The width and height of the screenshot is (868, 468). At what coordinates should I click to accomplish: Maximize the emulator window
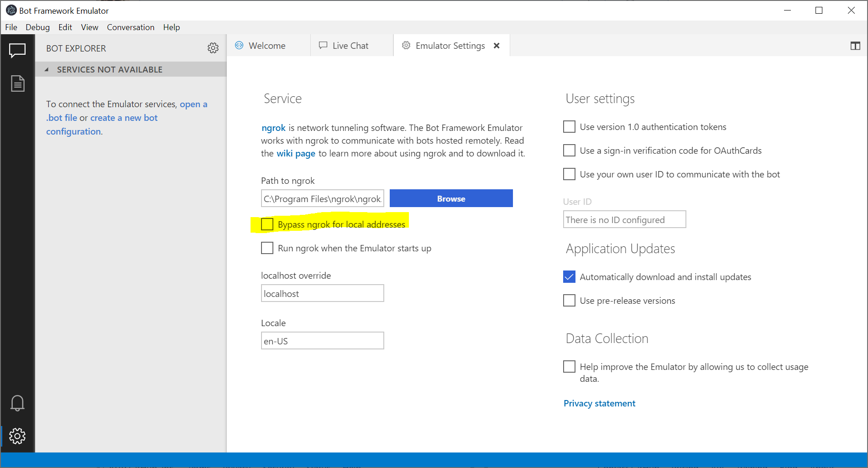pos(819,10)
